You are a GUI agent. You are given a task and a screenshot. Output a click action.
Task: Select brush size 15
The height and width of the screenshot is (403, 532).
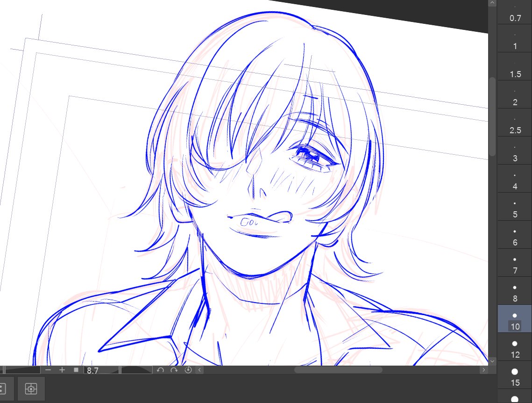point(515,375)
